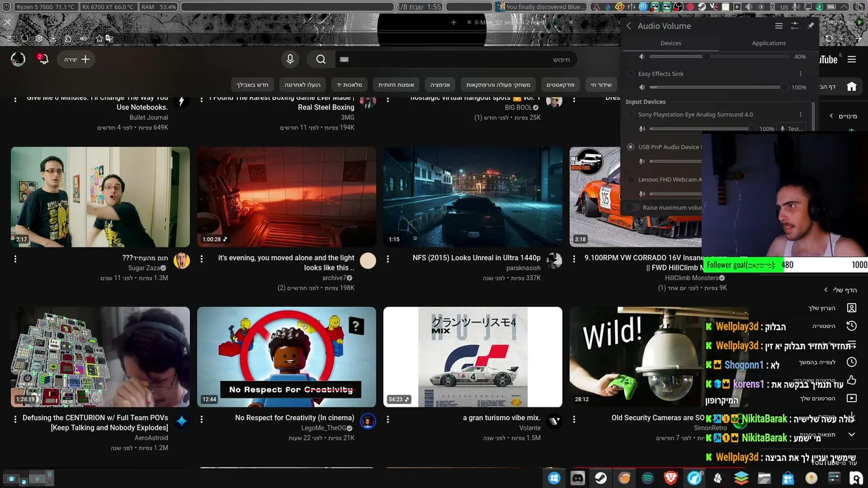Screen dimensions: 868x488
Task: Open Brave browser from the taskbar
Action: pos(671,478)
